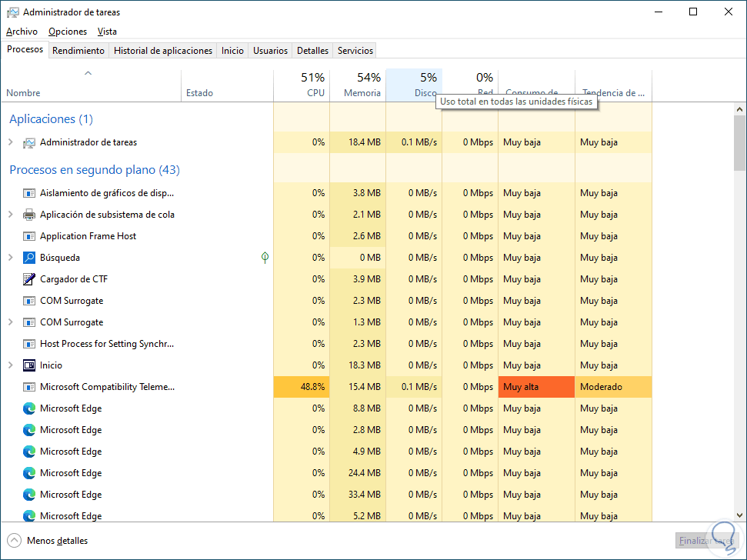
Task: Select the Aplicaciones (1) group header
Action: tap(51, 119)
